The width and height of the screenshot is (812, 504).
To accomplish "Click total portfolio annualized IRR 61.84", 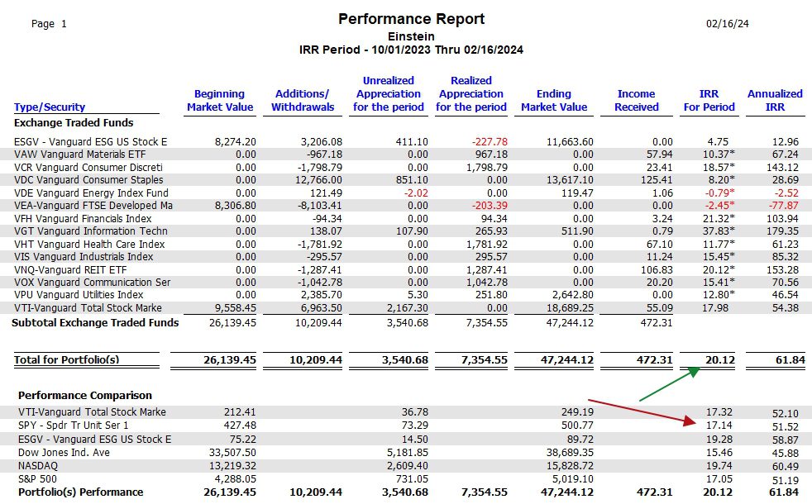I will coord(790,359).
